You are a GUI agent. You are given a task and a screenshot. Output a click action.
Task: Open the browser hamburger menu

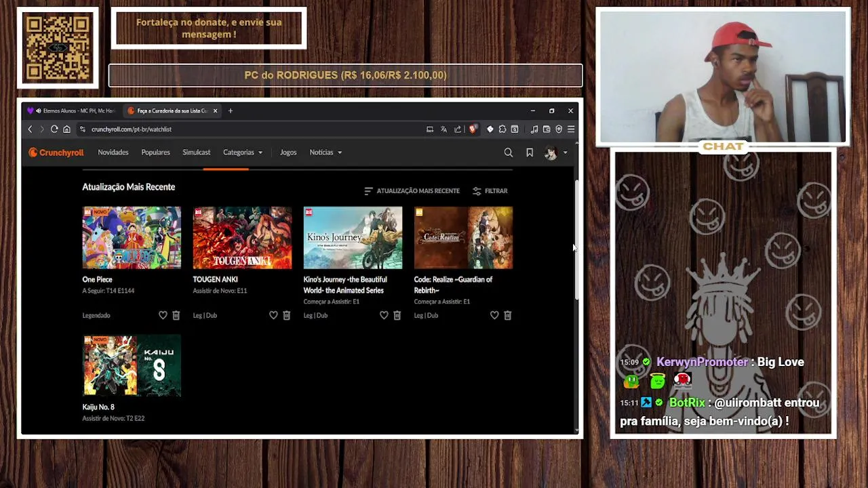coord(571,129)
